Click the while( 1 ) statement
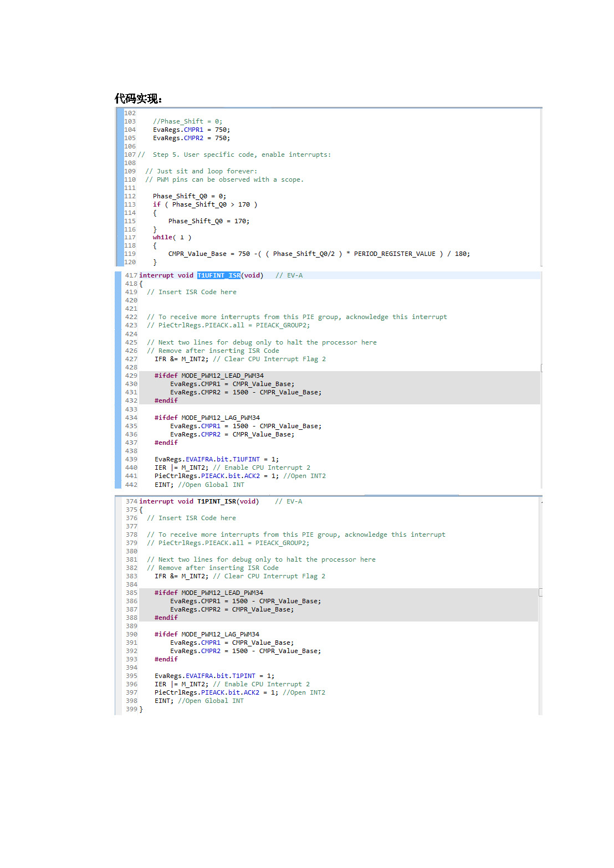Screen dimensions: 614x868 point(172,237)
